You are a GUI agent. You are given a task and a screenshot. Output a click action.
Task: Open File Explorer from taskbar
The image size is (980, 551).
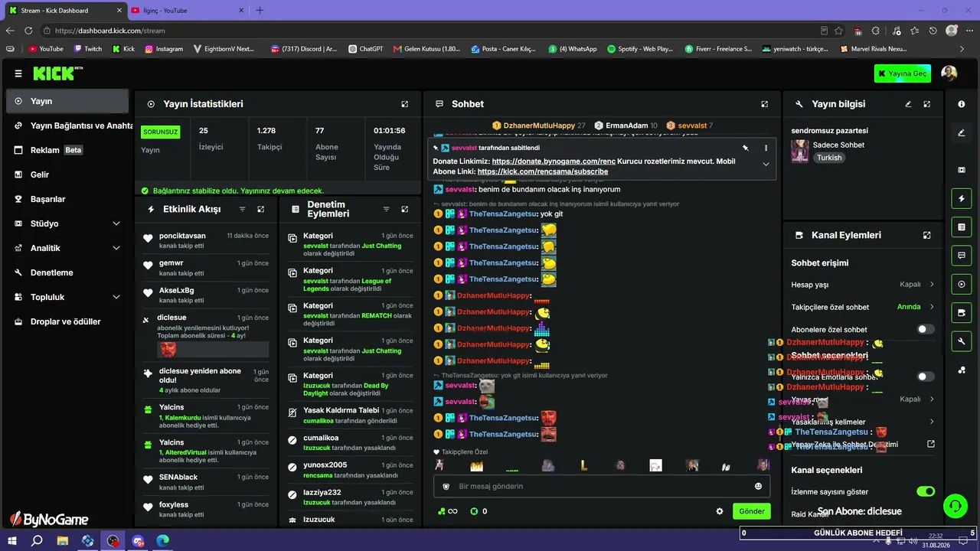pyautogui.click(x=63, y=541)
